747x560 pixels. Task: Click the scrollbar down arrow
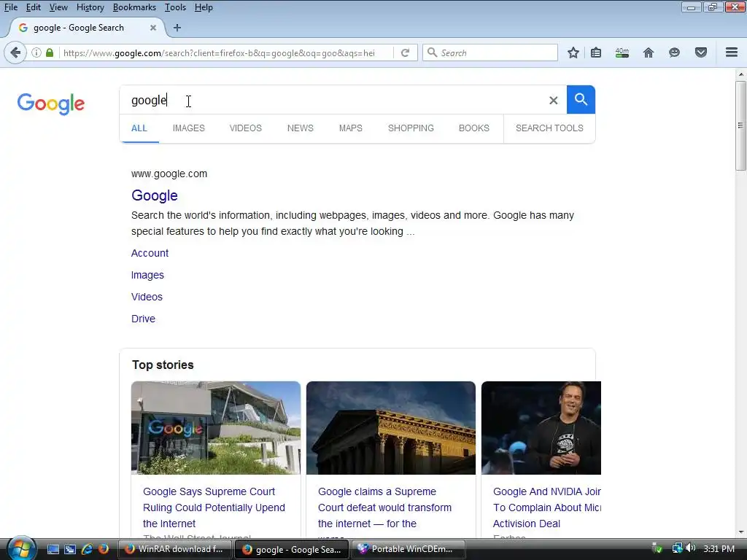point(740,532)
